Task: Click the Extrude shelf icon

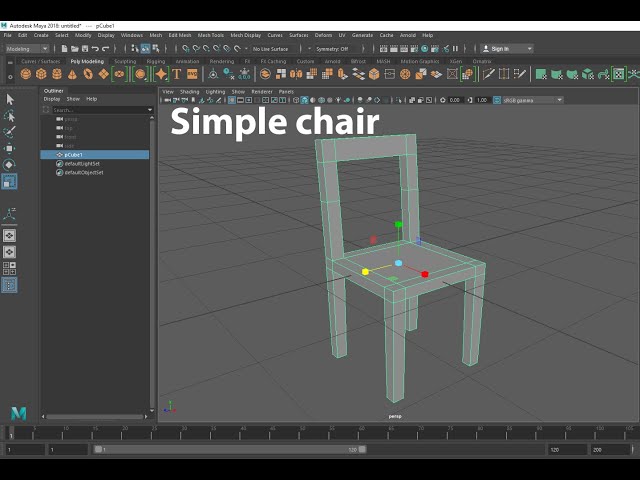Action: (342, 74)
